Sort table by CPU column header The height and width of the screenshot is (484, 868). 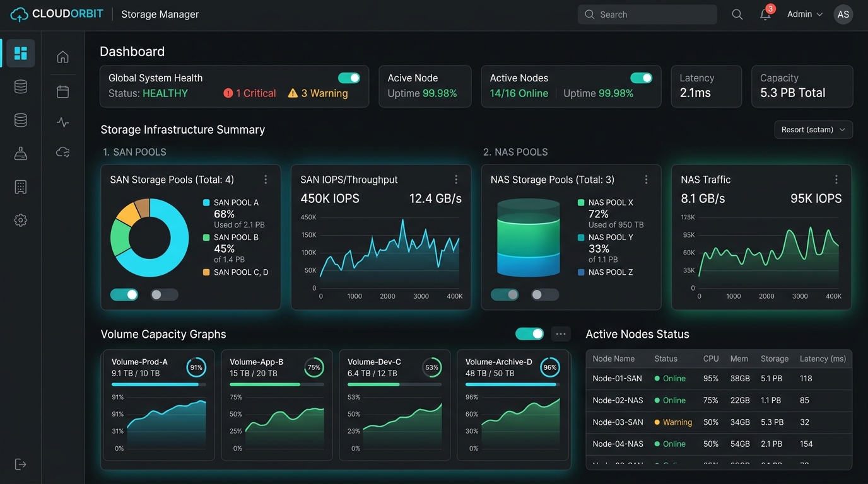coord(711,359)
